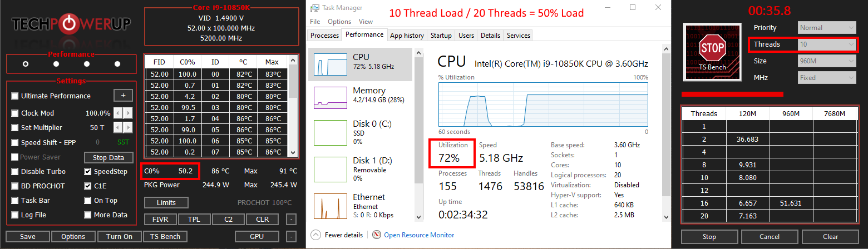
Task: Uncheck the SpeedStep checkbox
Action: coord(88,172)
